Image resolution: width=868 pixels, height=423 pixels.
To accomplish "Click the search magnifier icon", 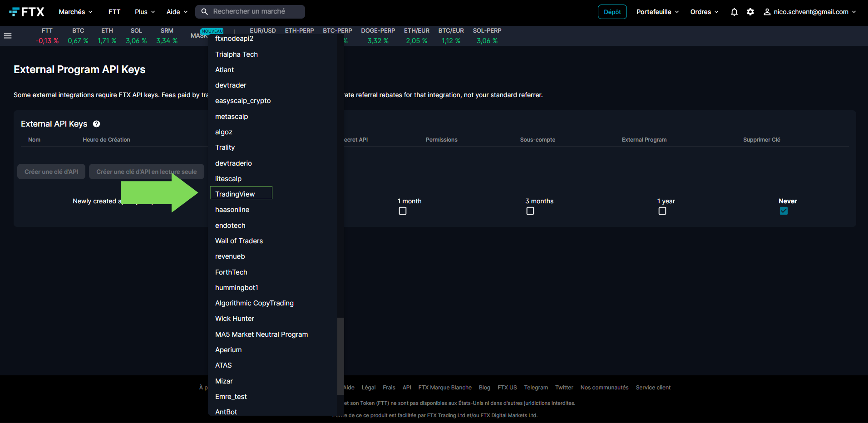I will [204, 11].
